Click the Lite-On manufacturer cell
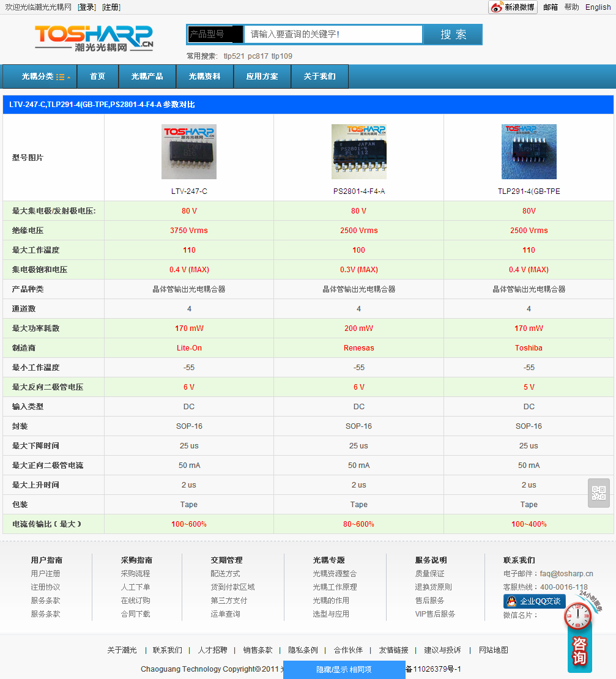The height and width of the screenshot is (679, 616). 189,347
